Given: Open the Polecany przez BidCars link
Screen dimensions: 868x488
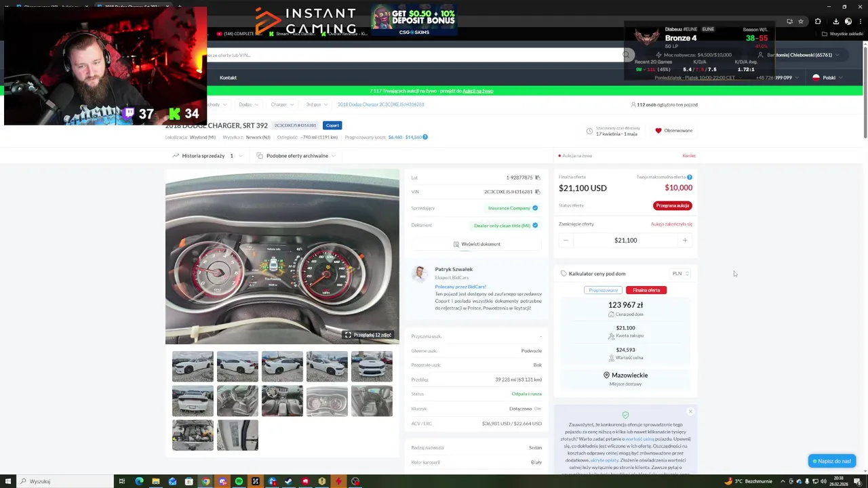Looking at the screenshot, I should click(x=460, y=287).
